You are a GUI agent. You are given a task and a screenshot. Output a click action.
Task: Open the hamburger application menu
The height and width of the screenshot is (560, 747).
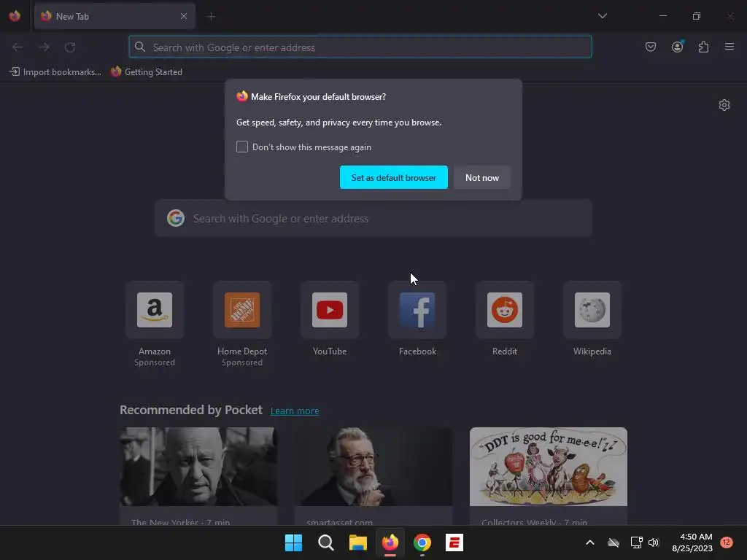pyautogui.click(x=729, y=47)
